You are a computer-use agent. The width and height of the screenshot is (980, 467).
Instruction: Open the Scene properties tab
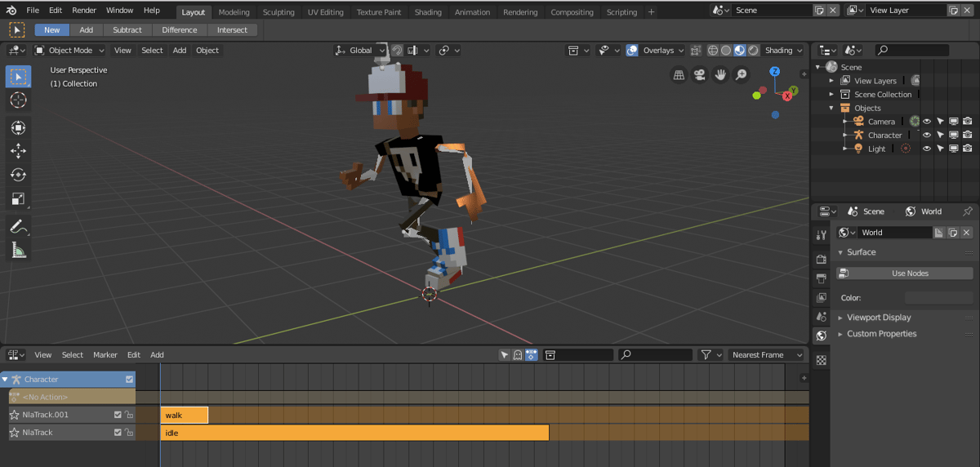tap(822, 316)
